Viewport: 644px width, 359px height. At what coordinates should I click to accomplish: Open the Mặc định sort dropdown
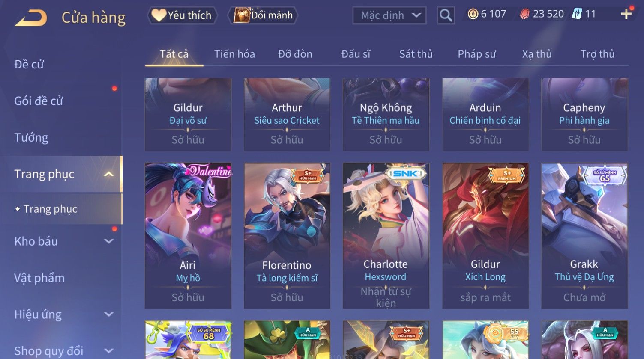pyautogui.click(x=389, y=15)
